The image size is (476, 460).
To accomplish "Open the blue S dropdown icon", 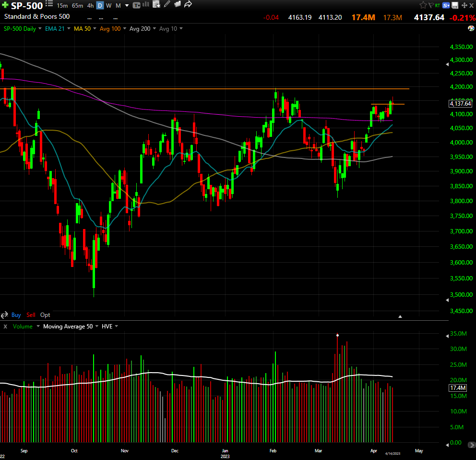I will (x=446, y=5).
